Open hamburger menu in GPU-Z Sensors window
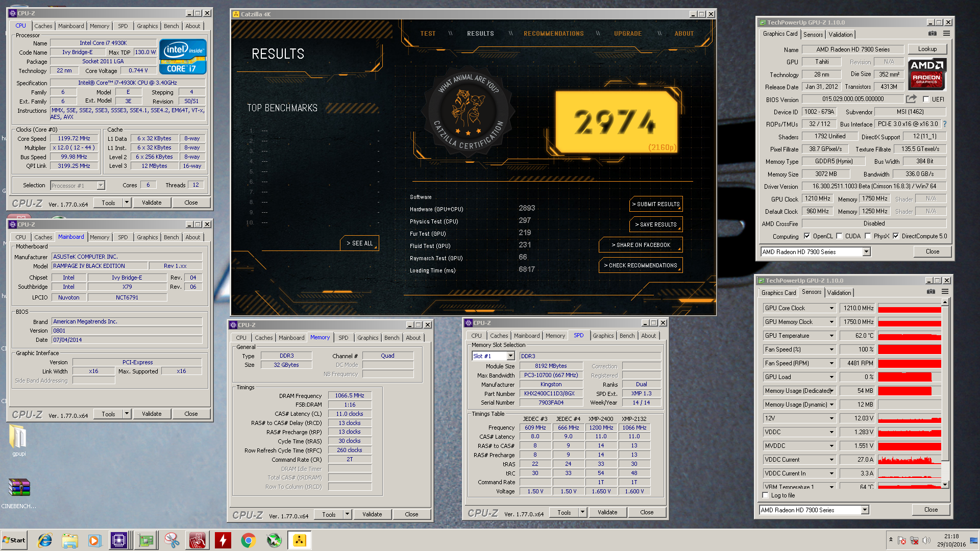Image resolution: width=980 pixels, height=551 pixels. pos(945,292)
